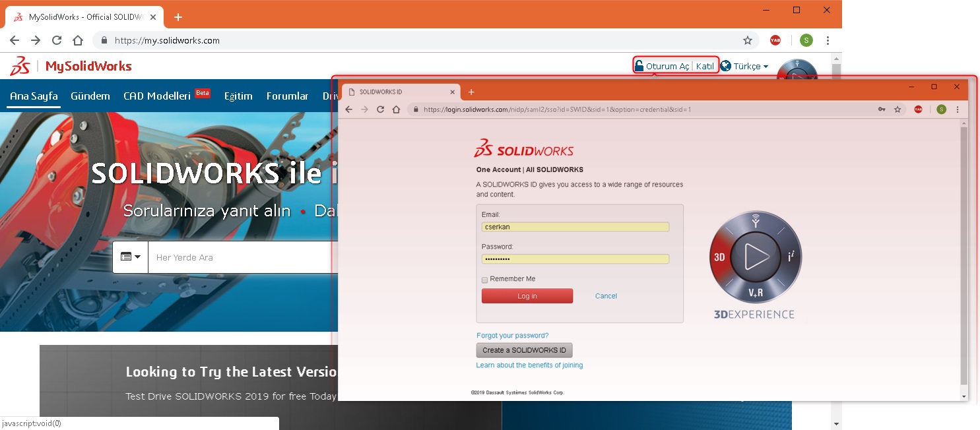Viewport: 980px width, 430px height.
Task: Click the key icon in login window address bar
Action: coord(882,109)
